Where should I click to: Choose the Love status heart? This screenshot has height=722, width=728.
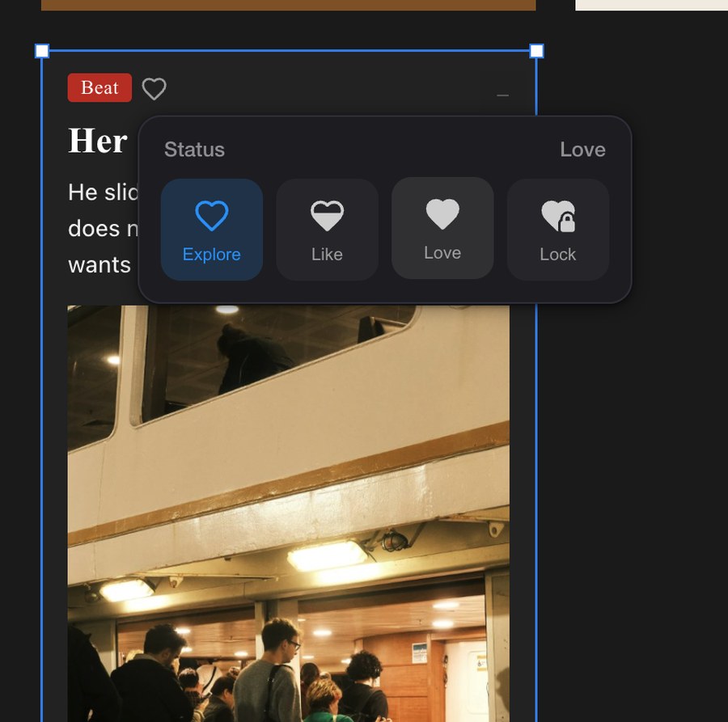tap(442, 228)
